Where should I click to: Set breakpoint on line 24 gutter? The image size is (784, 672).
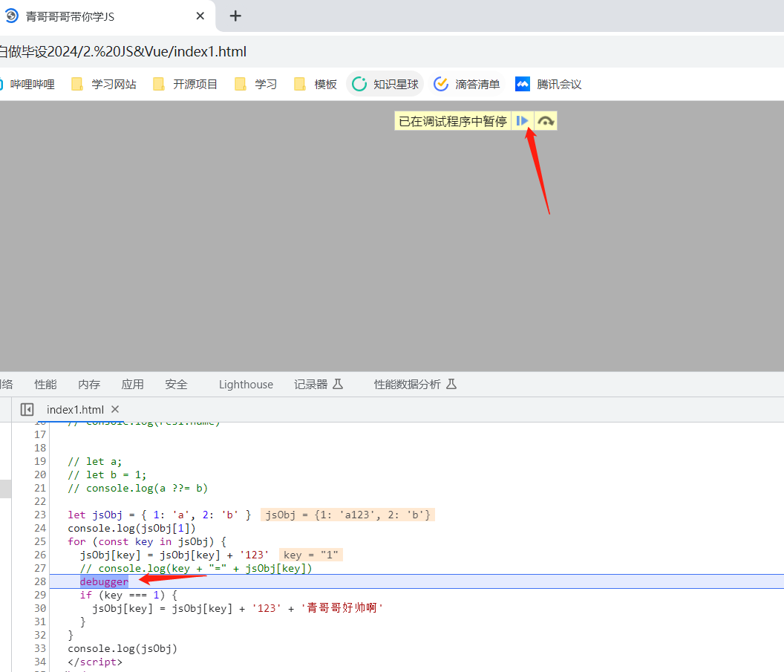click(40, 528)
